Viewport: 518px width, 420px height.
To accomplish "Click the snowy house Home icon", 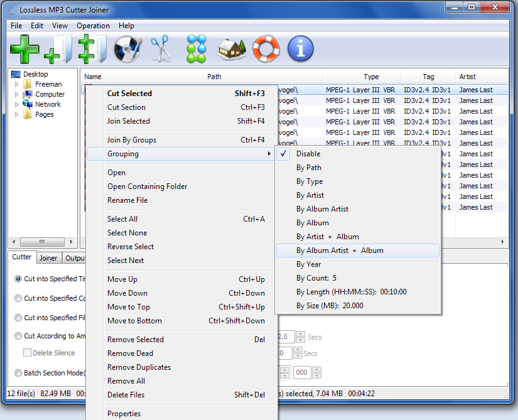I will pos(232,50).
